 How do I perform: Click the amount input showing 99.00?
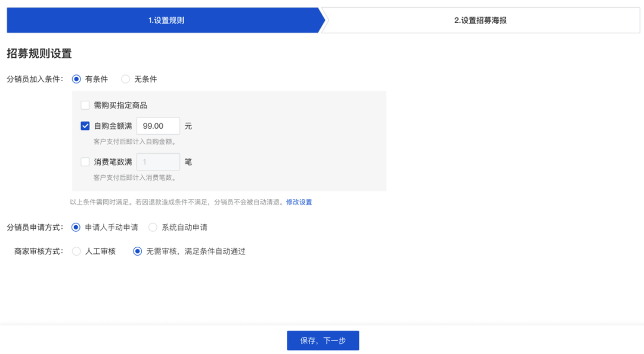point(159,125)
